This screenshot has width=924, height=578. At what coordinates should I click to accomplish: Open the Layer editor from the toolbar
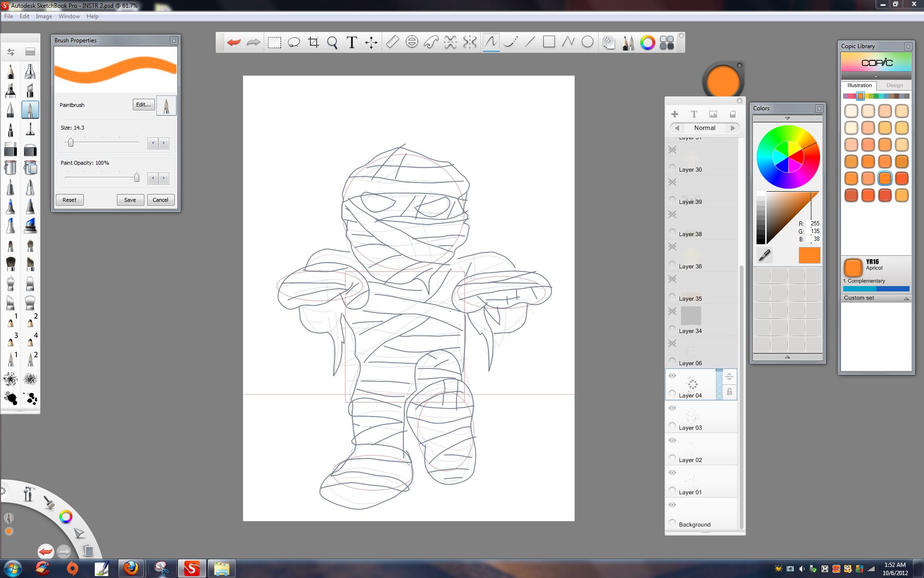[x=609, y=42]
